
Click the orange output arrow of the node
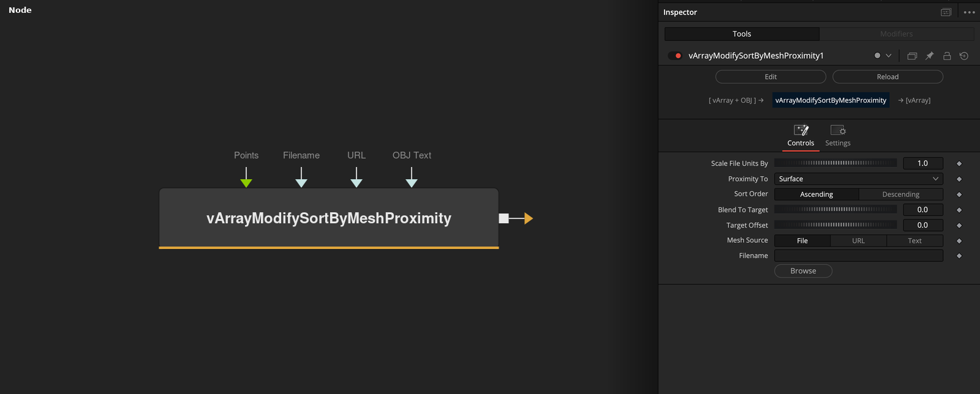tap(529, 218)
